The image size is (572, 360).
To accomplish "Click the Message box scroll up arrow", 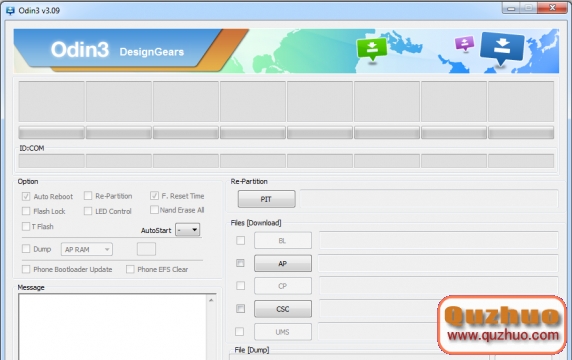I will click(211, 300).
